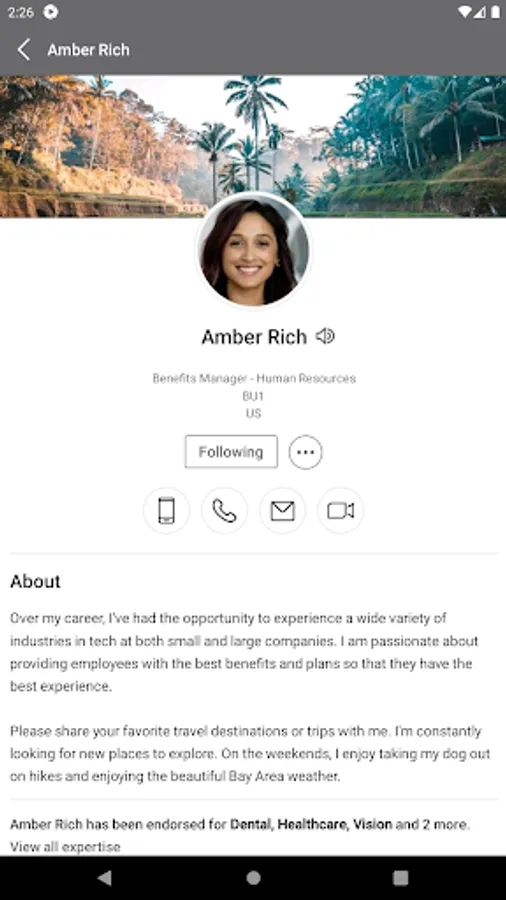The width and height of the screenshot is (506, 900).
Task: Tap the About section heading
Action: click(35, 581)
